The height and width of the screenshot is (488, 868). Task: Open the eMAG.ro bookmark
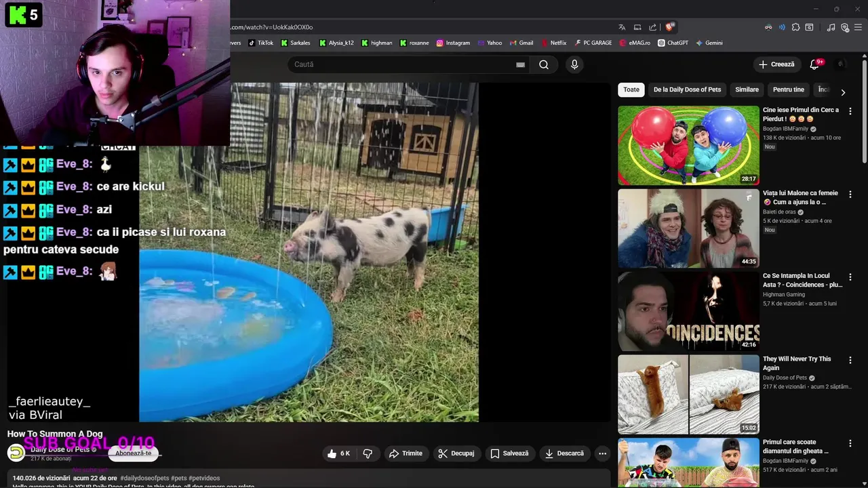point(634,43)
